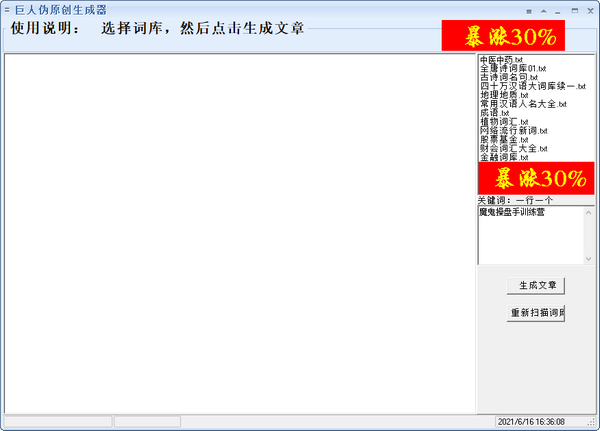Click the 生成文章 button
600x431 pixels.
click(536, 286)
